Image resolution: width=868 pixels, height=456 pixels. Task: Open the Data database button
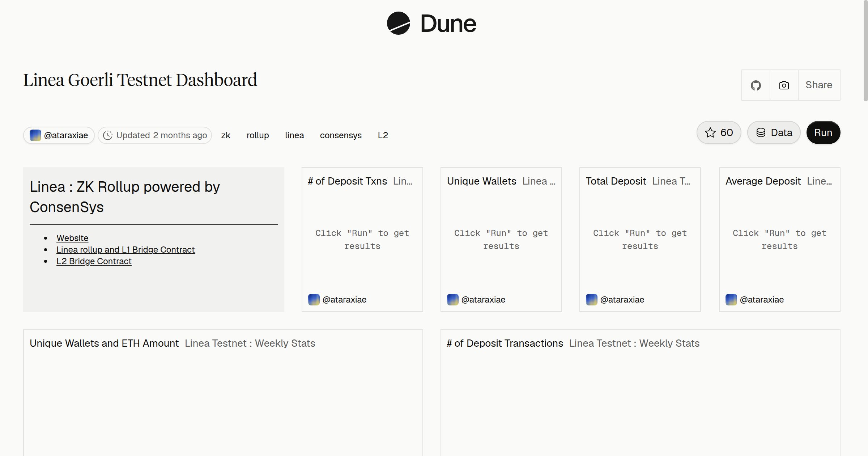click(x=774, y=132)
